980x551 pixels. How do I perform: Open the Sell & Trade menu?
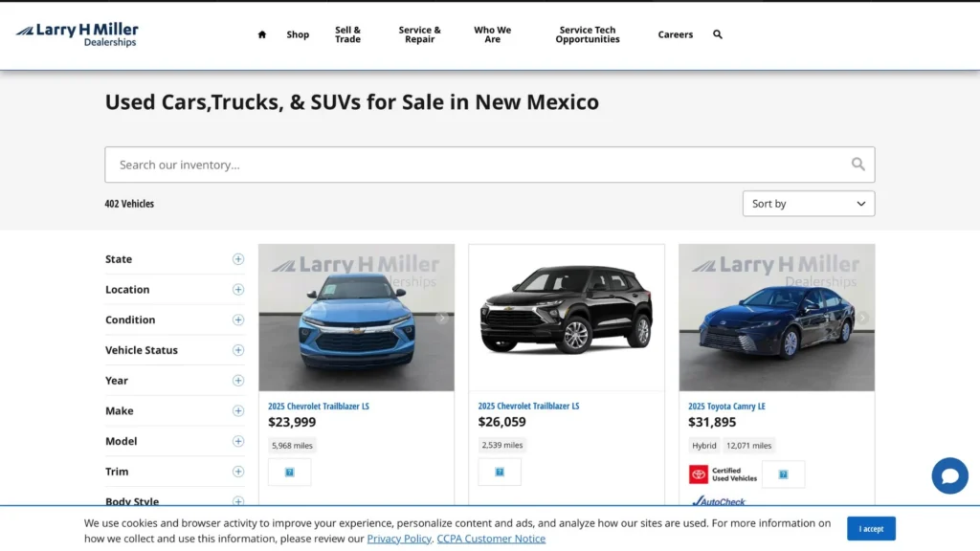pyautogui.click(x=347, y=34)
